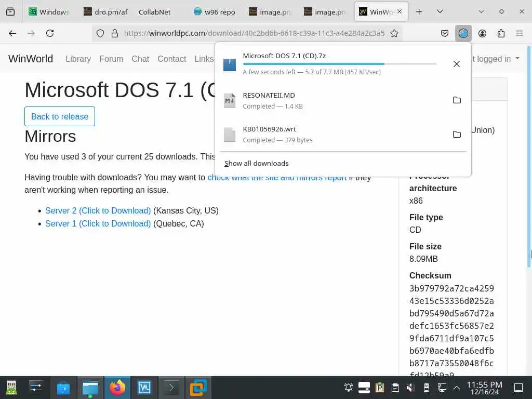Toggle the downloads toolbar button

click(463, 33)
